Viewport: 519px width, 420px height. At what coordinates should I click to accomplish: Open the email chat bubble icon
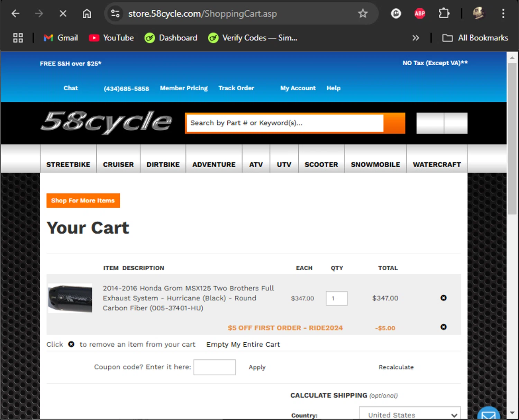[489, 414]
